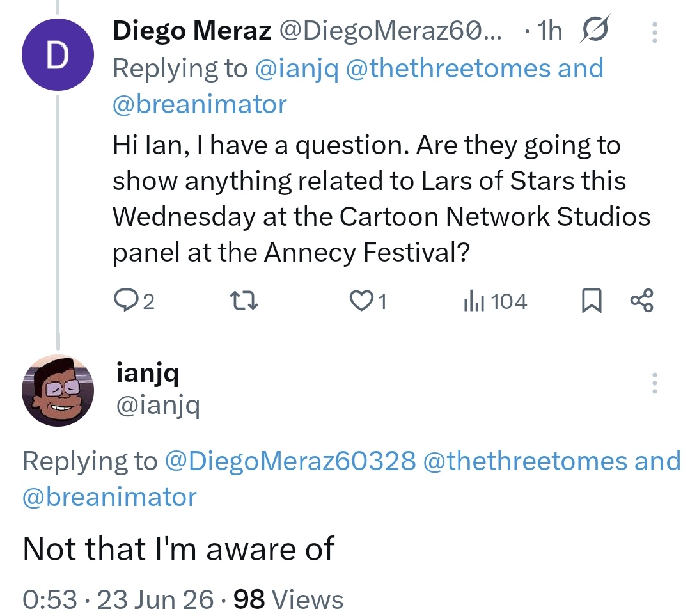This screenshot has height=616, width=690.
Task: Retweet Diego Meraz's question
Action: [244, 301]
